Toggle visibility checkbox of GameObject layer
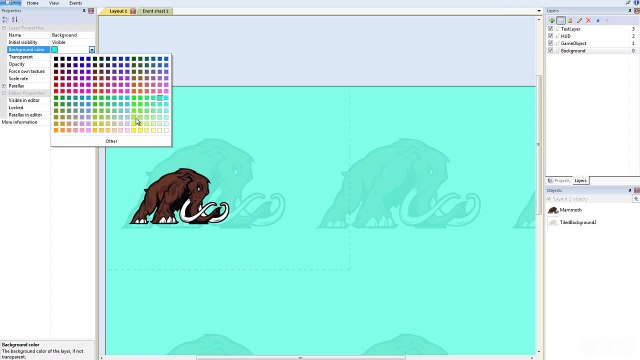 pos(550,43)
